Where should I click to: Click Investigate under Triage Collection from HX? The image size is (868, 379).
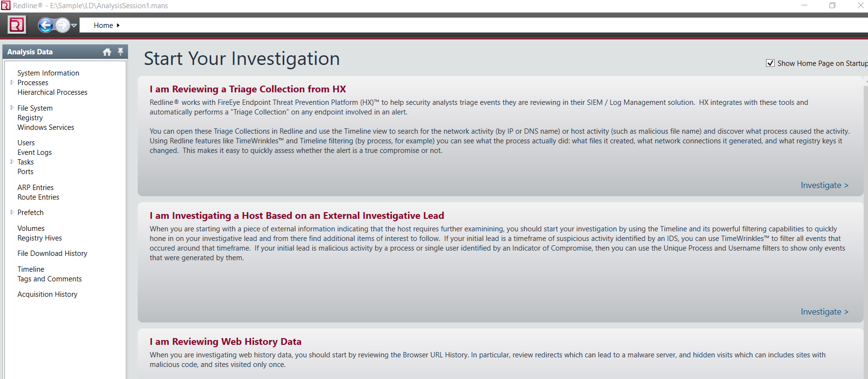pyautogui.click(x=824, y=185)
